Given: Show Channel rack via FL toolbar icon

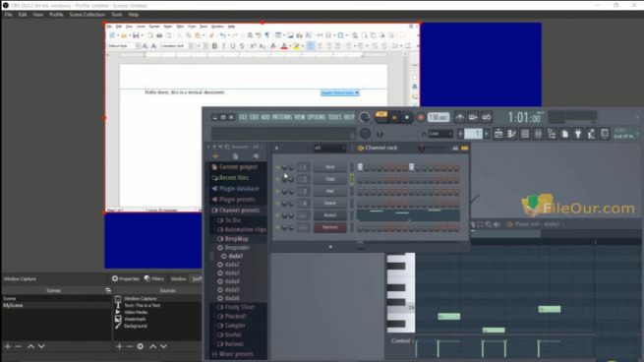Looking at the screenshot, I should pyautogui.click(x=525, y=134).
